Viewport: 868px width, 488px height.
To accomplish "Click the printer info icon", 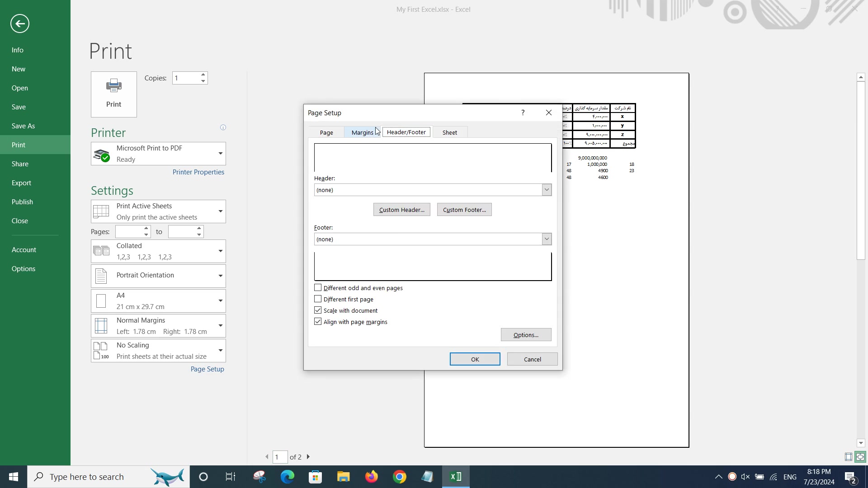I will [223, 127].
